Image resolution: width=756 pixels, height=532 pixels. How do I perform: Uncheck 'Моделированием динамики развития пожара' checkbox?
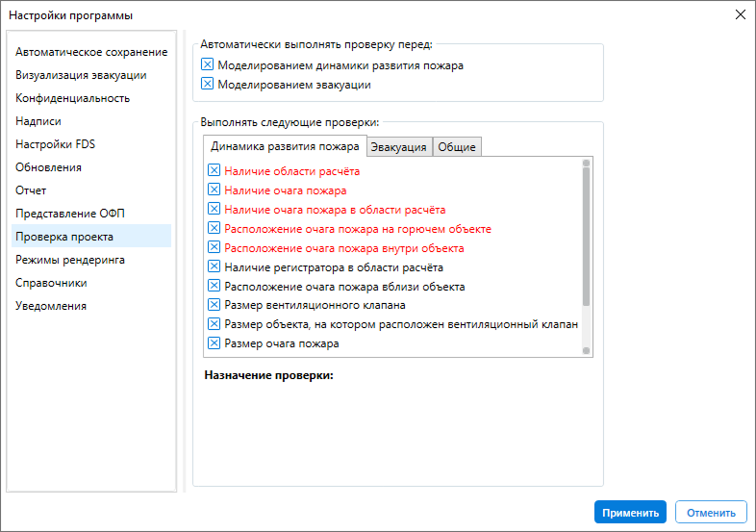pyautogui.click(x=208, y=64)
